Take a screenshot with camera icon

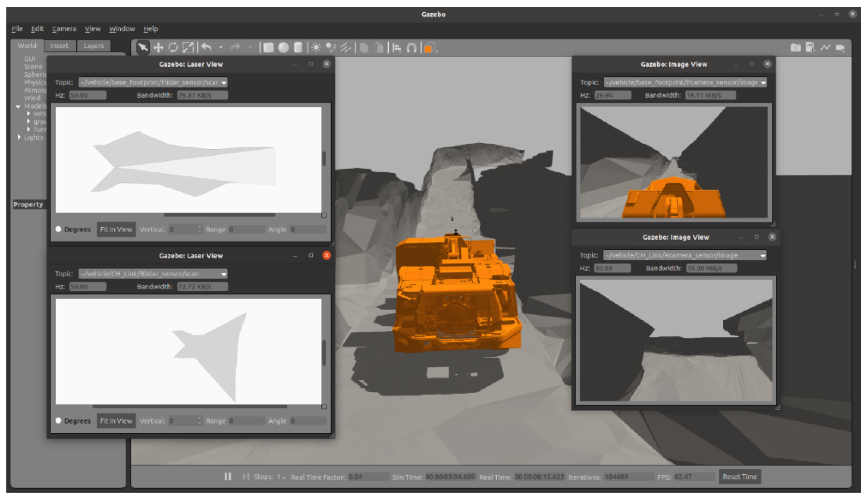click(x=795, y=47)
